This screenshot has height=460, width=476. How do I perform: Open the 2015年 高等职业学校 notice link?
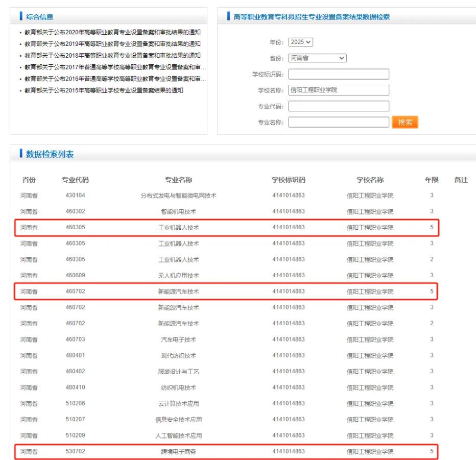coord(104,90)
